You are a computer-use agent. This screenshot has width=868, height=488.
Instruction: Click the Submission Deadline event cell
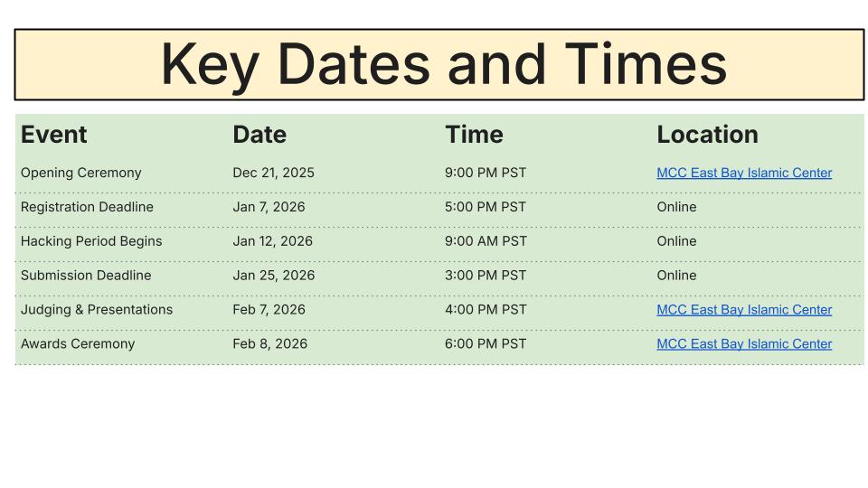point(86,276)
